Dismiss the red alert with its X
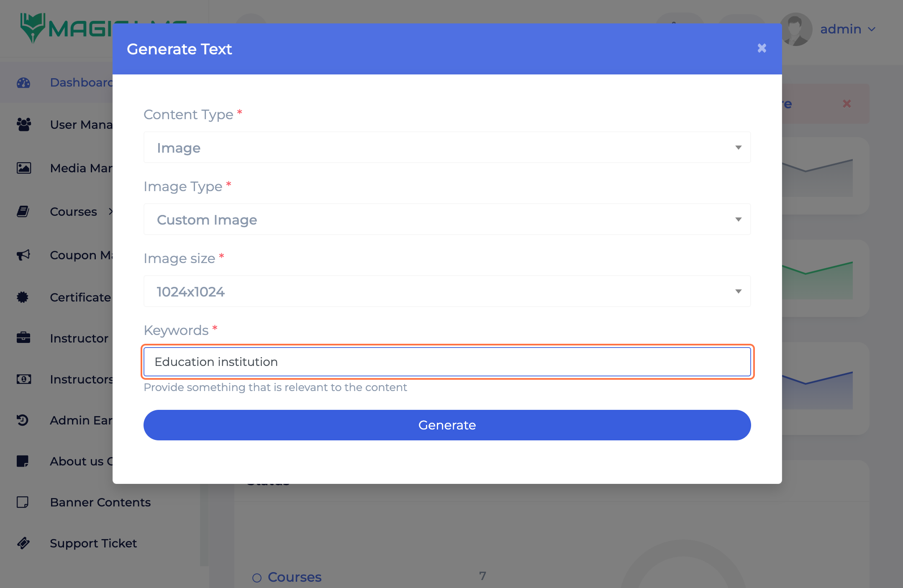This screenshot has width=903, height=588. tap(847, 103)
